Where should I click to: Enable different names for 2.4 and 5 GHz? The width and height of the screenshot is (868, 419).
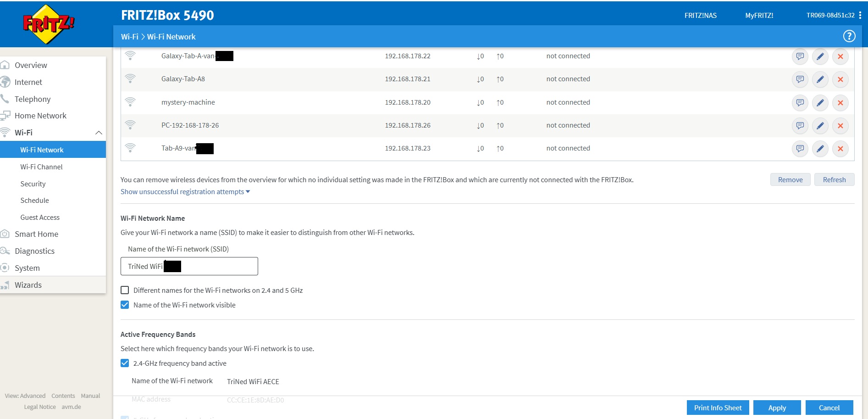click(x=125, y=290)
